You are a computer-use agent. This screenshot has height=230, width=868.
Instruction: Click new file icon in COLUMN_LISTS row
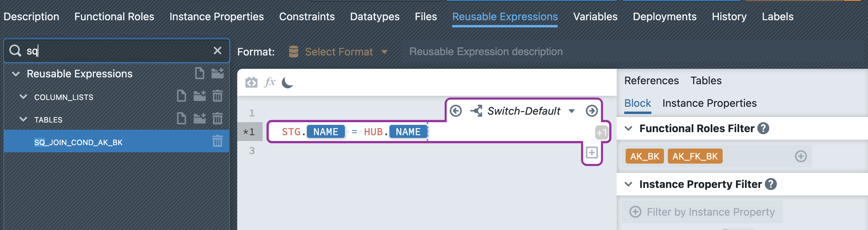(x=181, y=96)
